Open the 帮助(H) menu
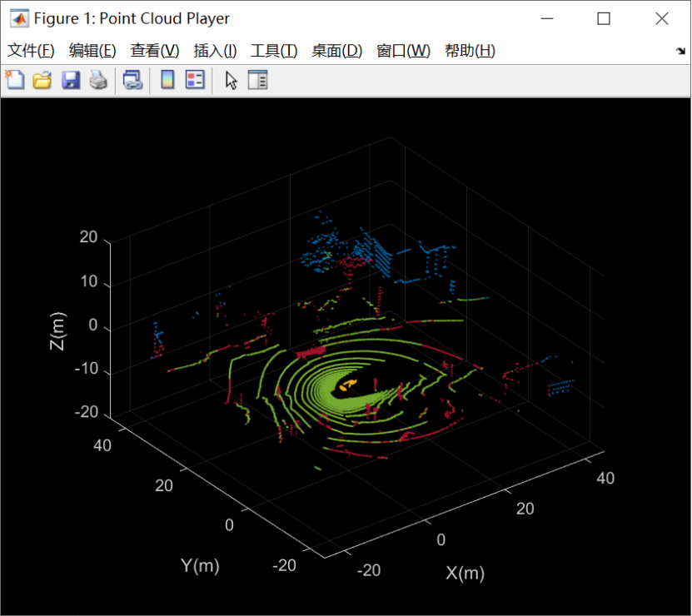Image resolution: width=692 pixels, height=616 pixels. [470, 51]
